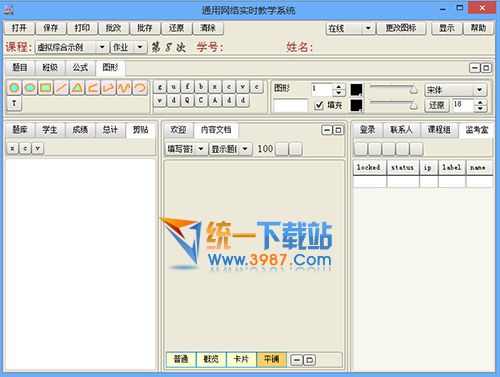Select the open angle polyline tool
This screenshot has width=500, height=377.
[x=93, y=88]
